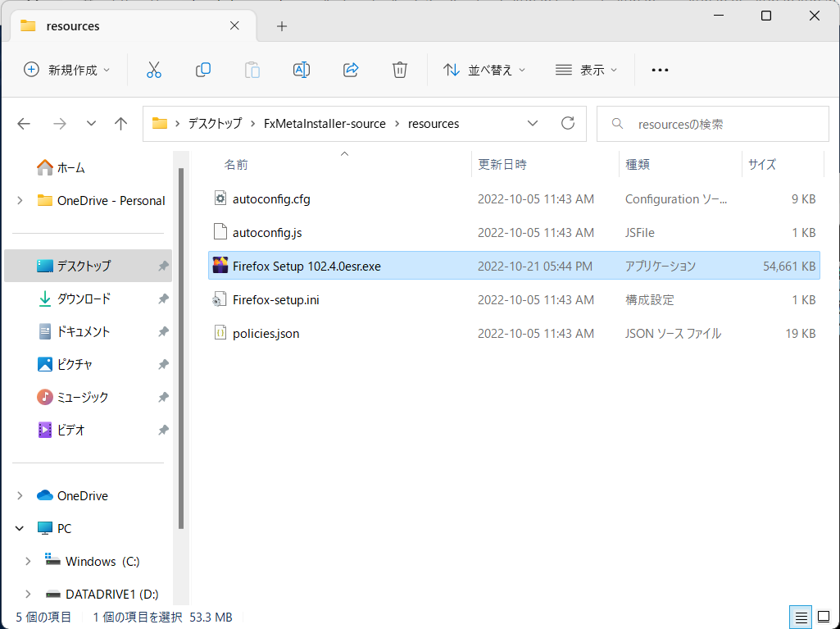The height and width of the screenshot is (629, 840).
Task: Select the autoconfig.cfg file name
Action: (271, 199)
